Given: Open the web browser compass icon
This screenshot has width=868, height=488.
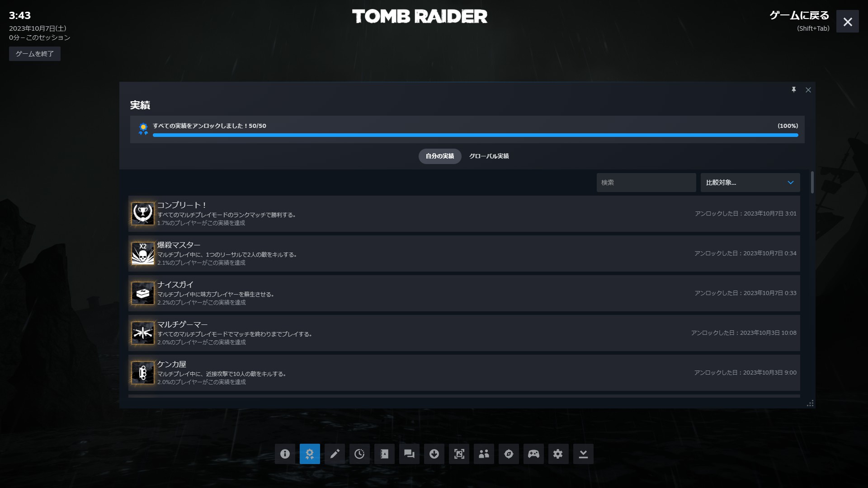Looking at the screenshot, I should 509,454.
